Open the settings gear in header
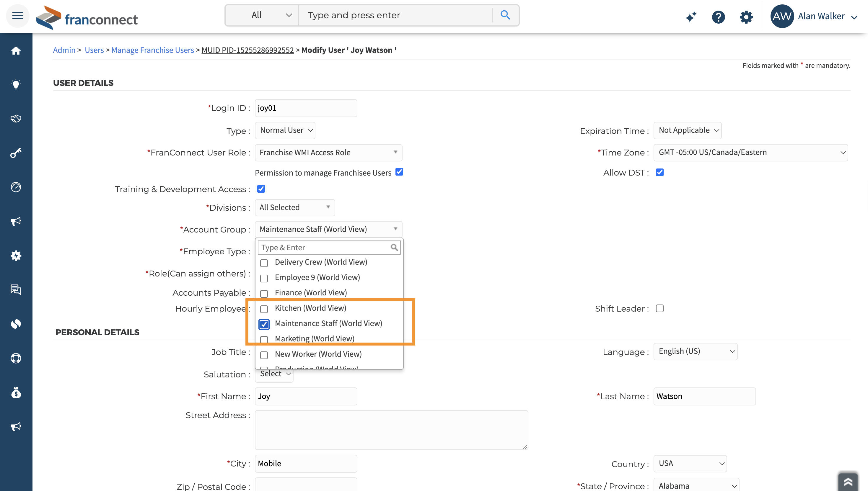The width and height of the screenshot is (868, 491). click(x=746, y=17)
